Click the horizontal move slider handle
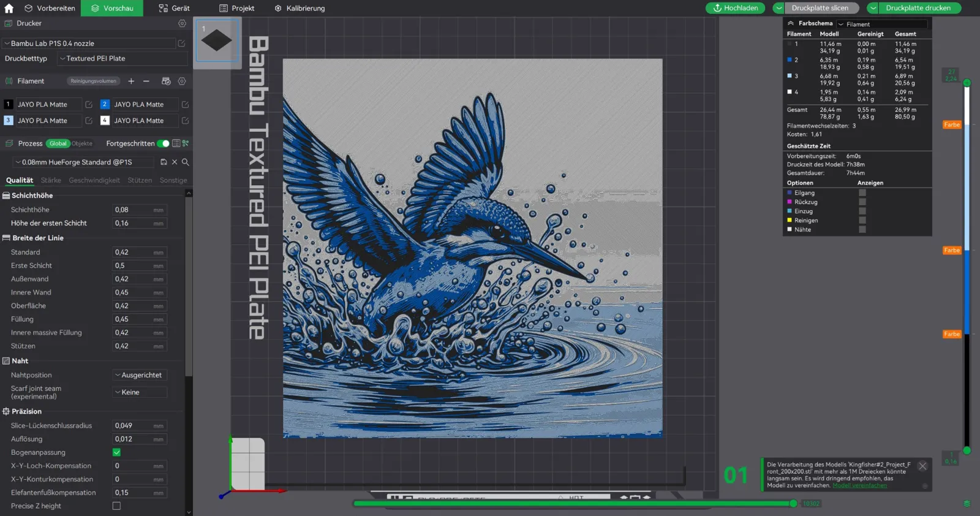980x516 pixels. click(793, 504)
